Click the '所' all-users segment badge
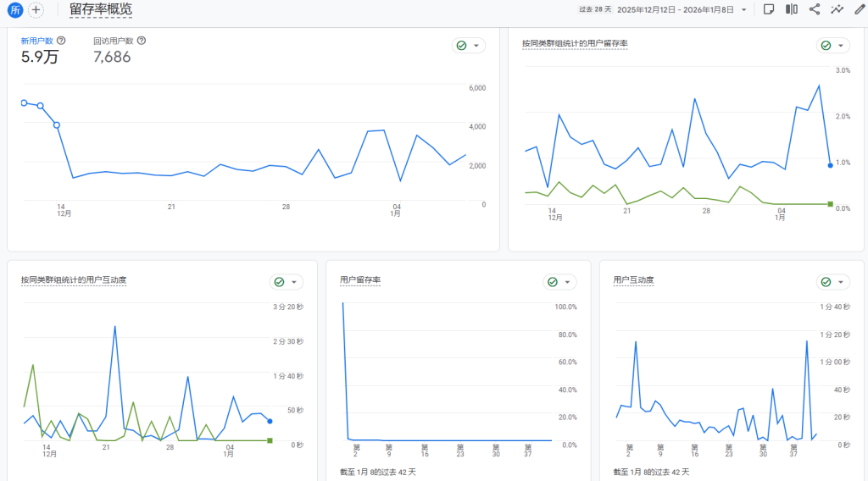This screenshot has height=481, width=868. click(14, 10)
